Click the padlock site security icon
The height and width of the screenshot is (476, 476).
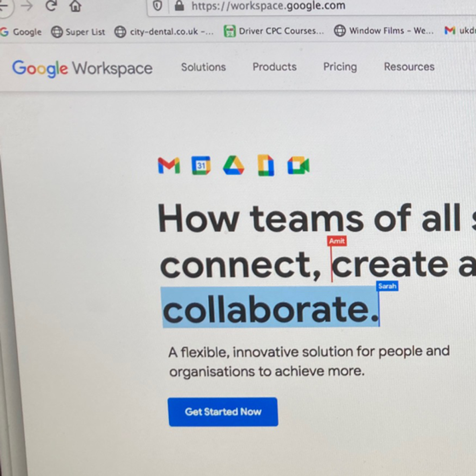[179, 5]
